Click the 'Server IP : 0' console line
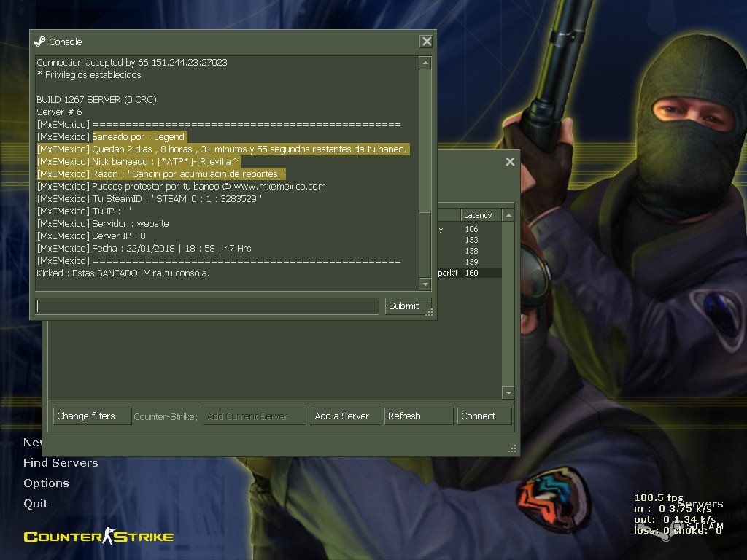The width and height of the screenshot is (747, 560). click(91, 236)
